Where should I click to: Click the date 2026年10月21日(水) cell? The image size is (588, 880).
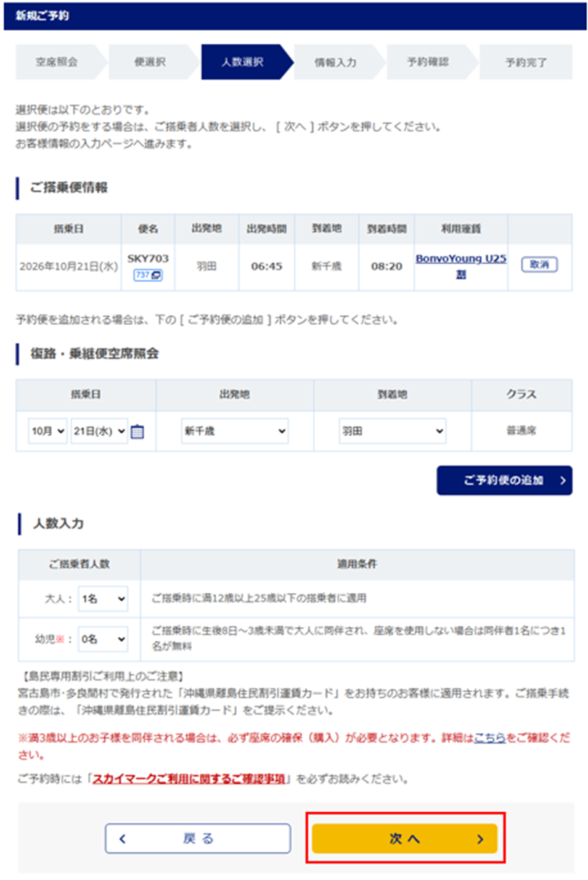68,266
